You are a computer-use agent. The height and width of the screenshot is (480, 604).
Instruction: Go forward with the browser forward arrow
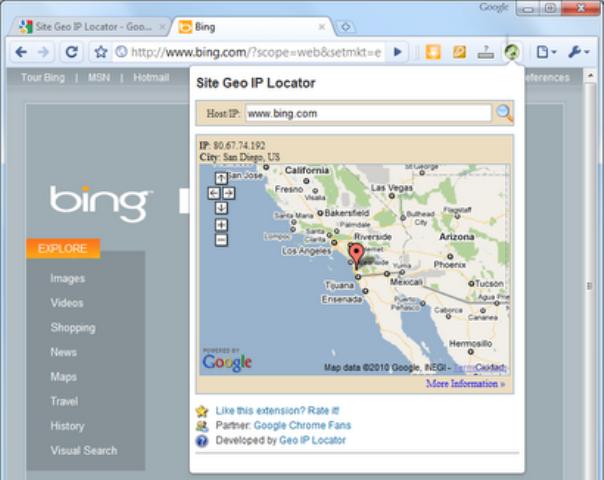(x=44, y=52)
